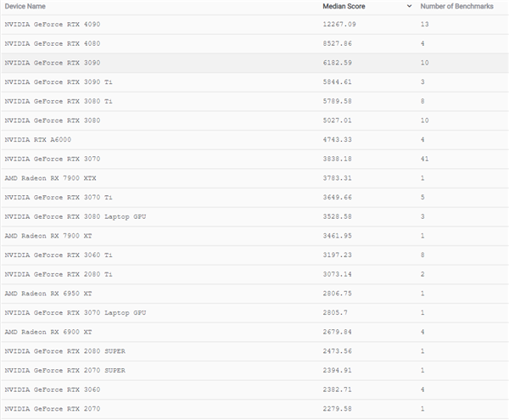Click the RTX 3080 Laptop GPU entry
The image size is (509, 420).
[x=76, y=216]
